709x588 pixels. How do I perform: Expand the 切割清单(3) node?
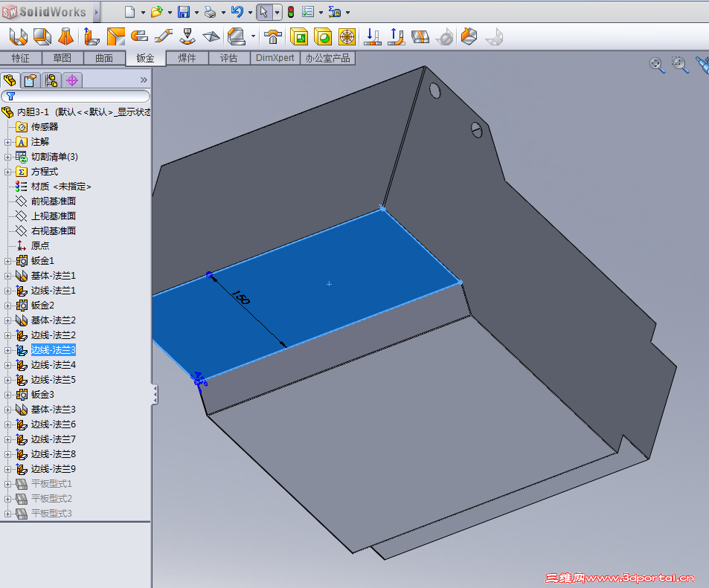(7, 157)
